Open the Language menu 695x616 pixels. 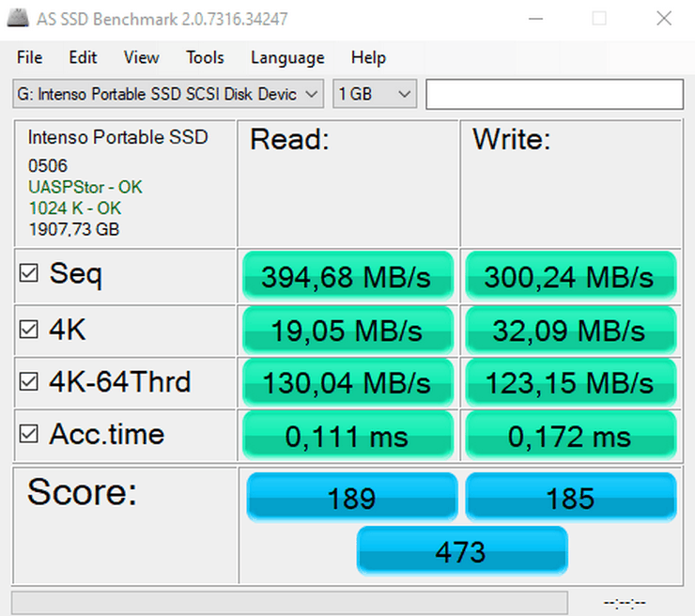(x=287, y=57)
